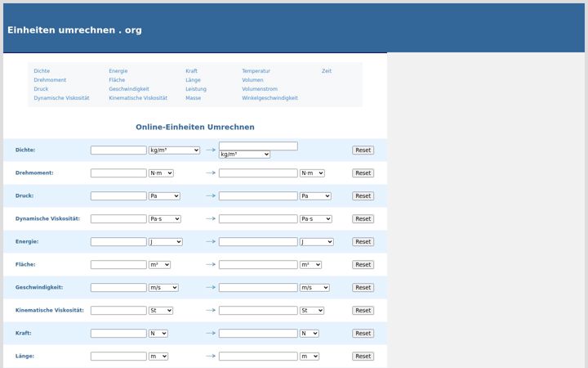Screen dimensions: 588x368
Task: Expand Dynamische Viskosität target unit dropdown
Action: pyautogui.click(x=316, y=219)
